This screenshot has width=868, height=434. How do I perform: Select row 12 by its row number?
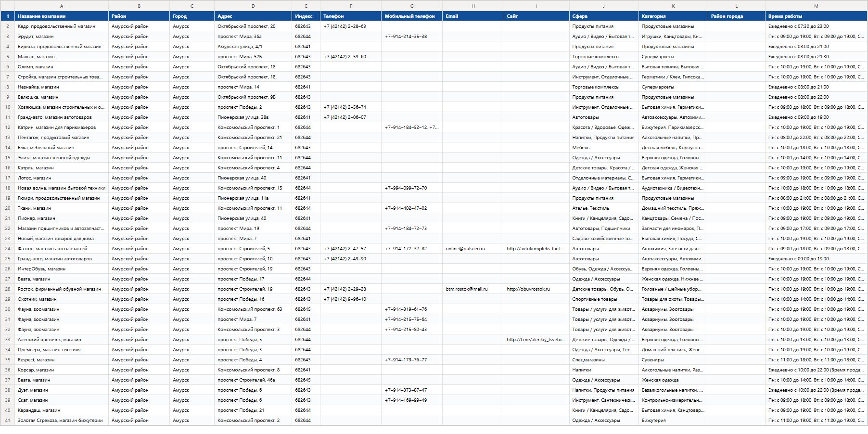pos(8,128)
